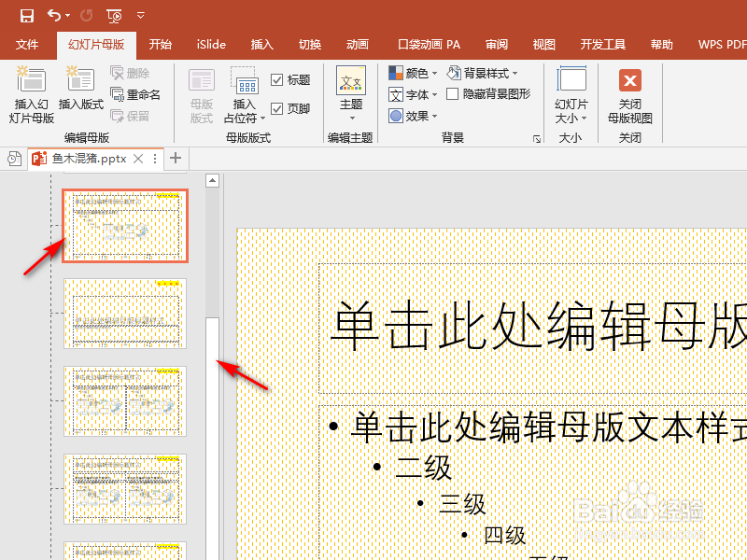
Task: Select the 幻灯片母版 ribbon tab
Action: 96,45
